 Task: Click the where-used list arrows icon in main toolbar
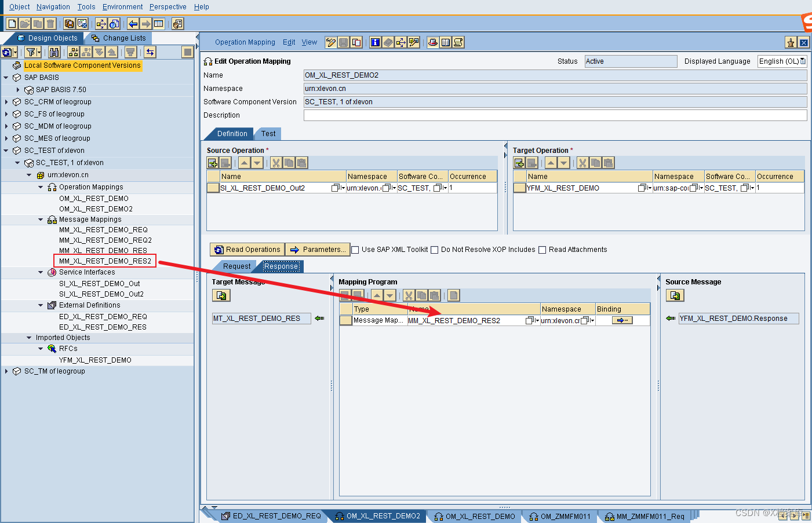point(101,24)
